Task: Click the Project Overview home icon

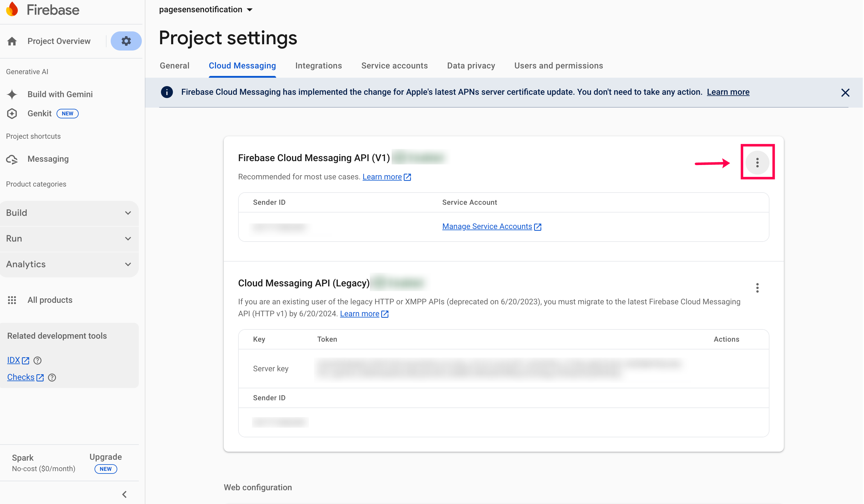Action: click(12, 41)
